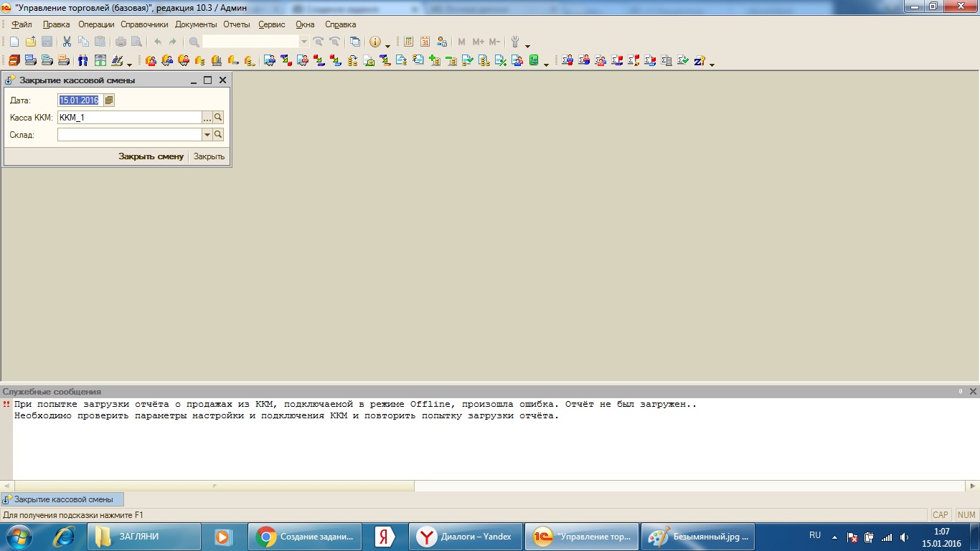Open the calendar icon in top toolbar

pyautogui.click(x=425, y=42)
